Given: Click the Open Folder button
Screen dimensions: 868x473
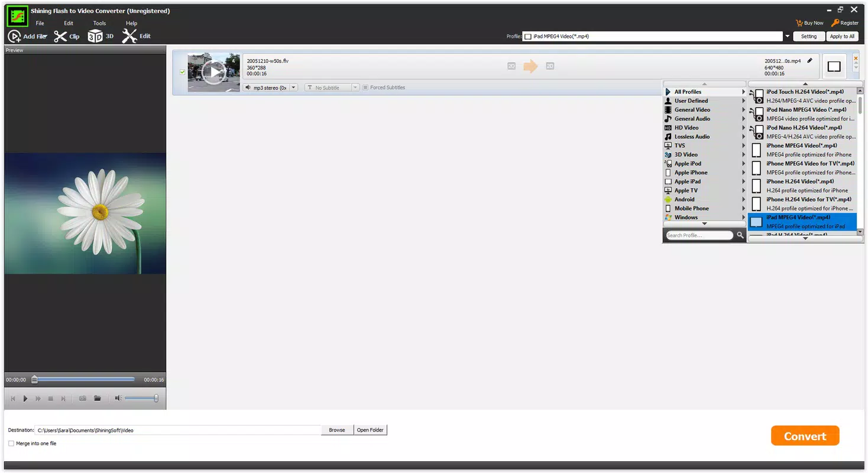Looking at the screenshot, I should pos(370,430).
